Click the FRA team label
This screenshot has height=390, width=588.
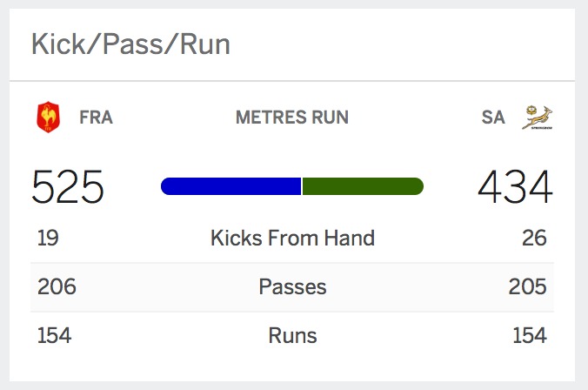pos(96,118)
